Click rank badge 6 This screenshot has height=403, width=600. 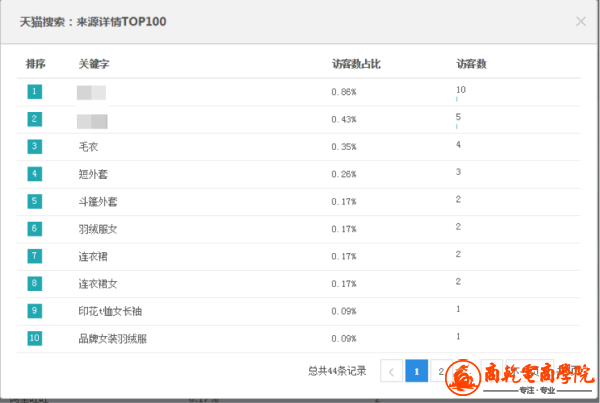click(x=34, y=228)
